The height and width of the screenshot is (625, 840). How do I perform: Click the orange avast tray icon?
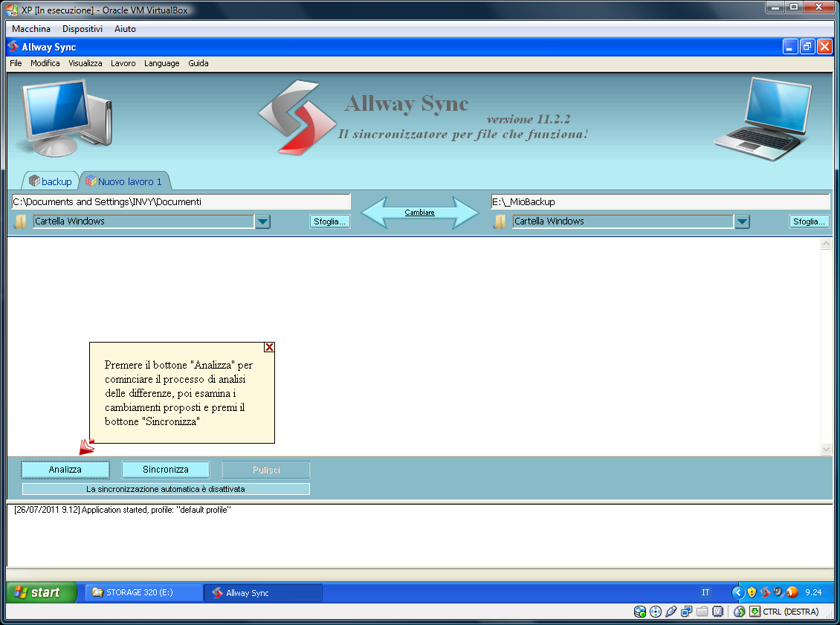(x=792, y=592)
